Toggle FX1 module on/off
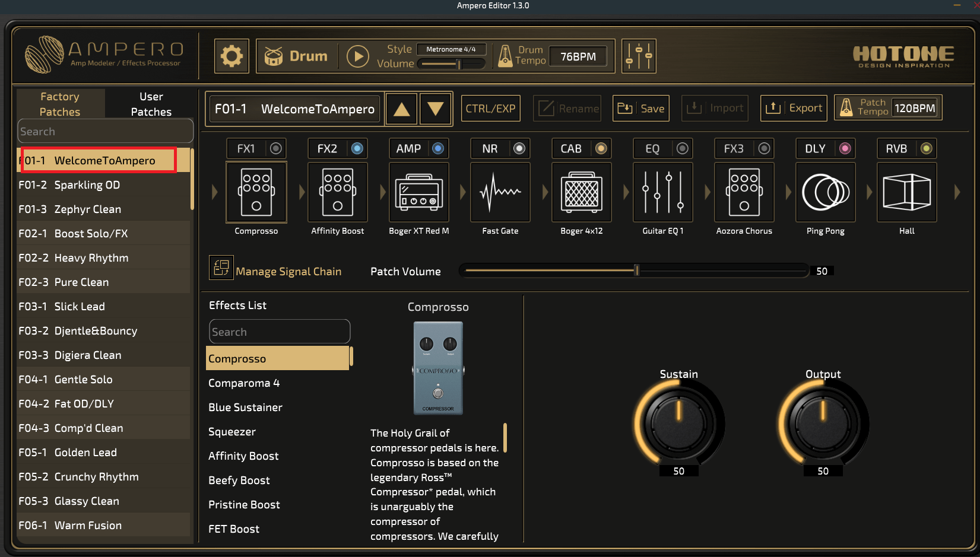The image size is (980, 557). coord(276,148)
